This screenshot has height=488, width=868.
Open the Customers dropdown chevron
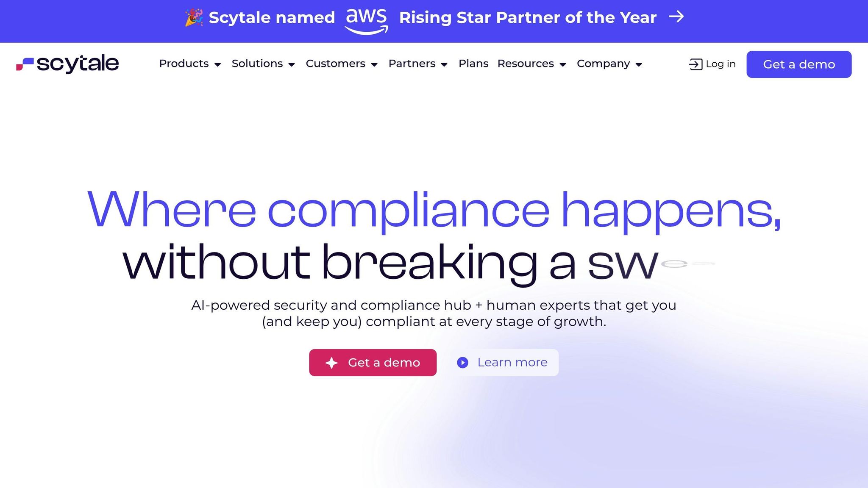point(374,64)
